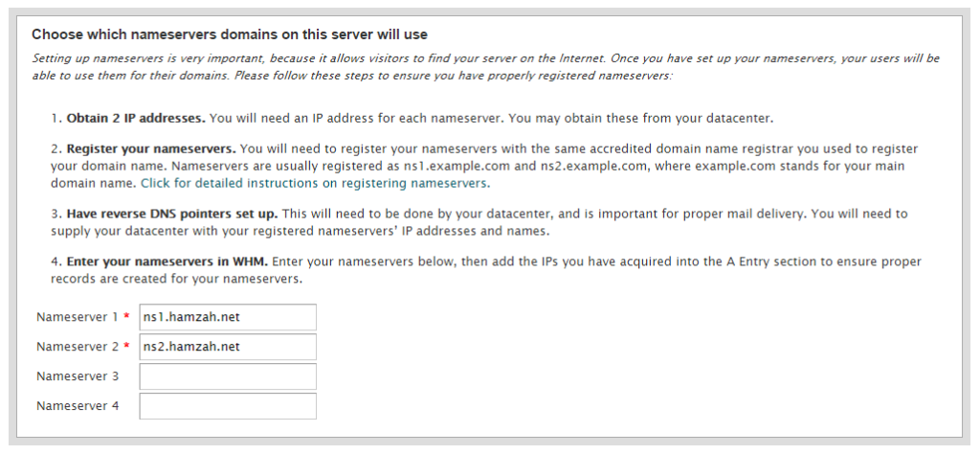This screenshot has height=454, width=980.
Task: Click 'Have reverse DNS pointers set up.' heading
Action: click(171, 214)
